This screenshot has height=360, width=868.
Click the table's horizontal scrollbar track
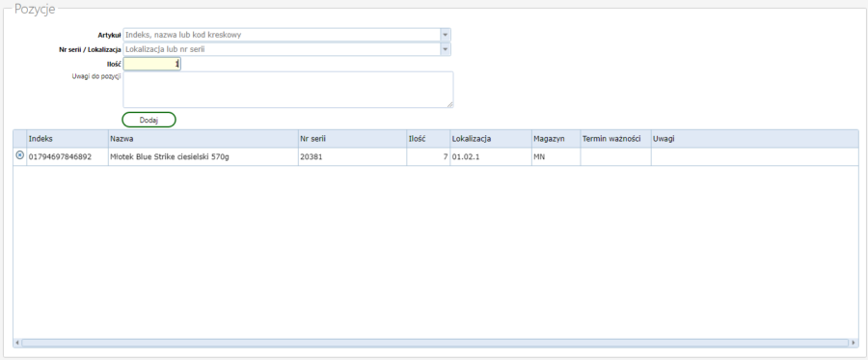pos(435,343)
